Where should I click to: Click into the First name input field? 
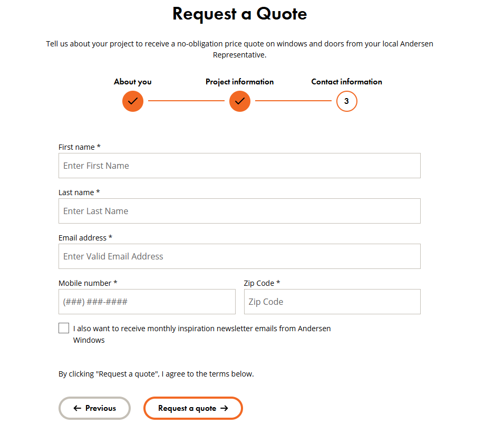[239, 165]
